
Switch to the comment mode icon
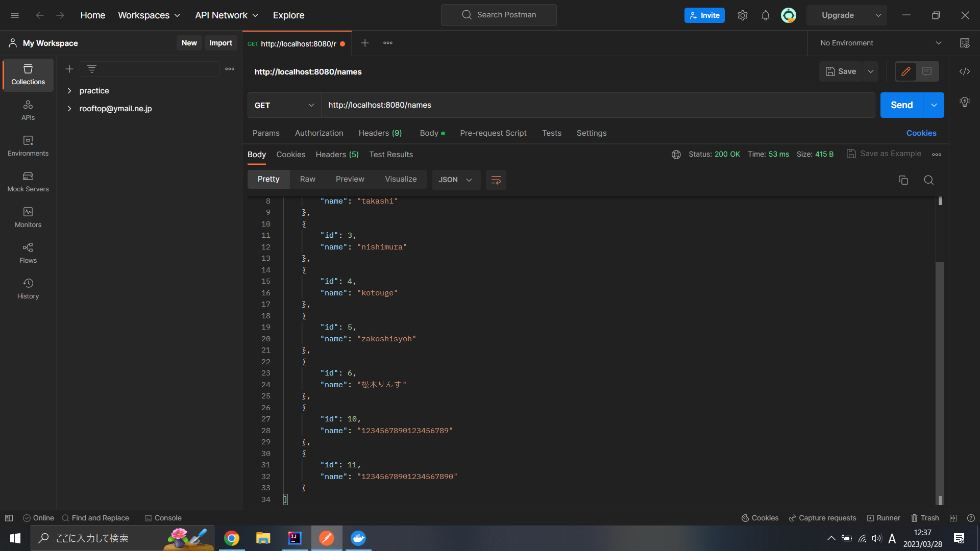pos(927,71)
